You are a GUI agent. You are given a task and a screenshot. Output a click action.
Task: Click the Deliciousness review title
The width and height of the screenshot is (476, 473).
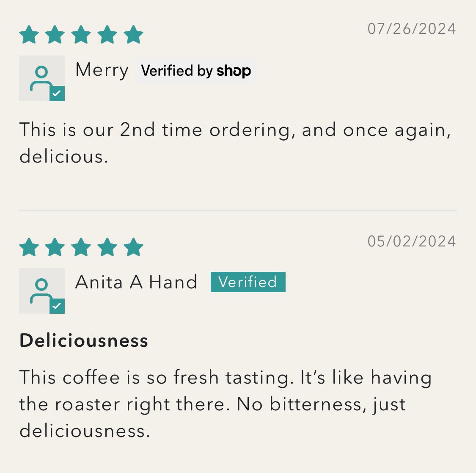click(84, 340)
